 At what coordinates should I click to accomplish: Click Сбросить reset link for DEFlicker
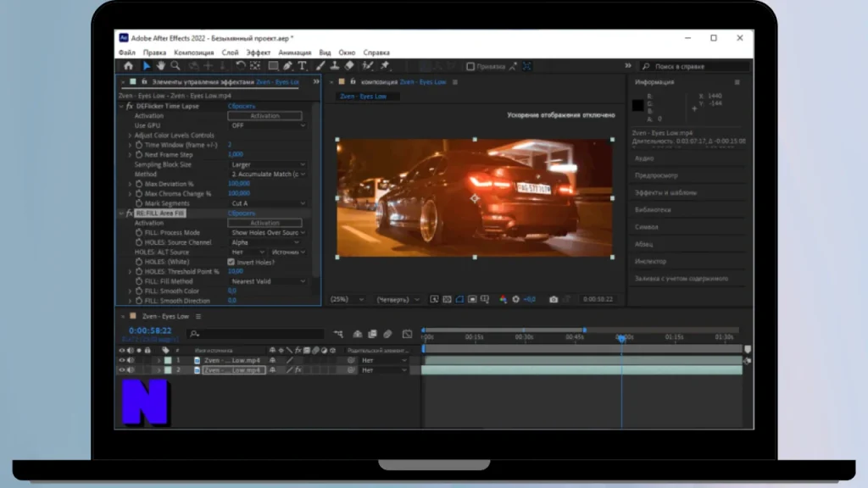click(242, 106)
